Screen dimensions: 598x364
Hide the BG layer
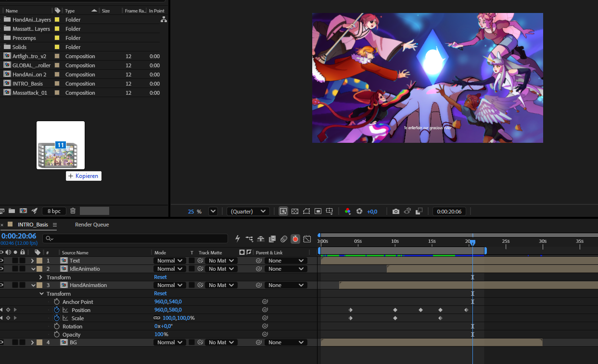[2, 342]
